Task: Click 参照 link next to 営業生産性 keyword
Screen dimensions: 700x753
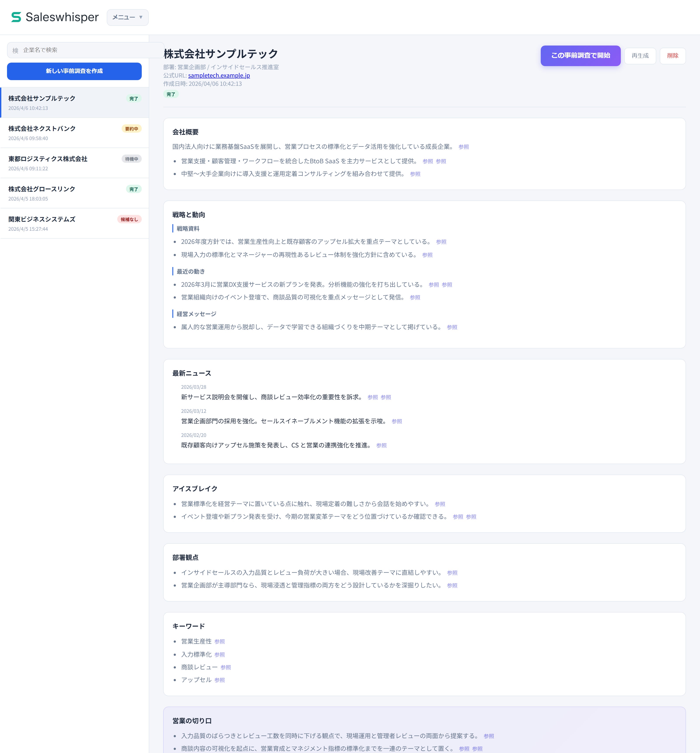Action: [x=220, y=642]
